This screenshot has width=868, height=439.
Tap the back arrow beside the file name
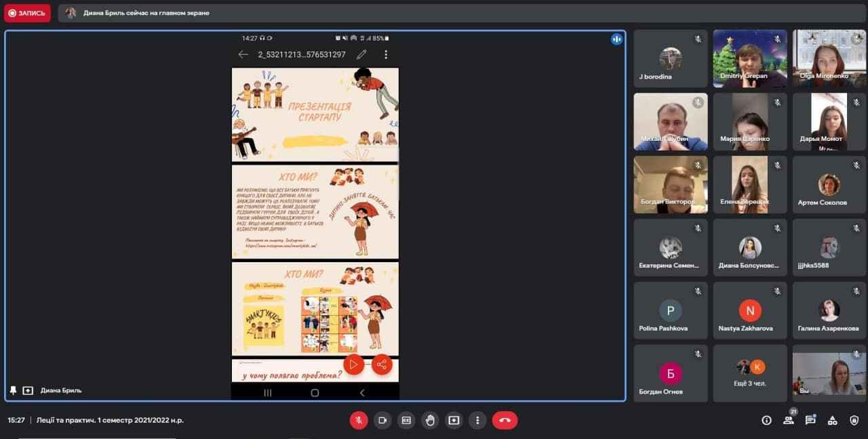(243, 54)
